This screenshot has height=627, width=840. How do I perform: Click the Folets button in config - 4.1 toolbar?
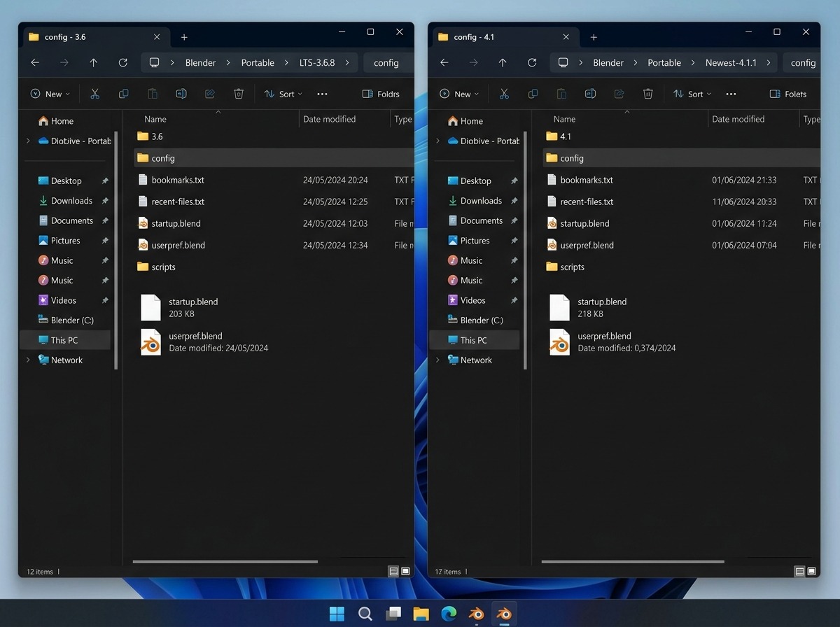click(788, 94)
